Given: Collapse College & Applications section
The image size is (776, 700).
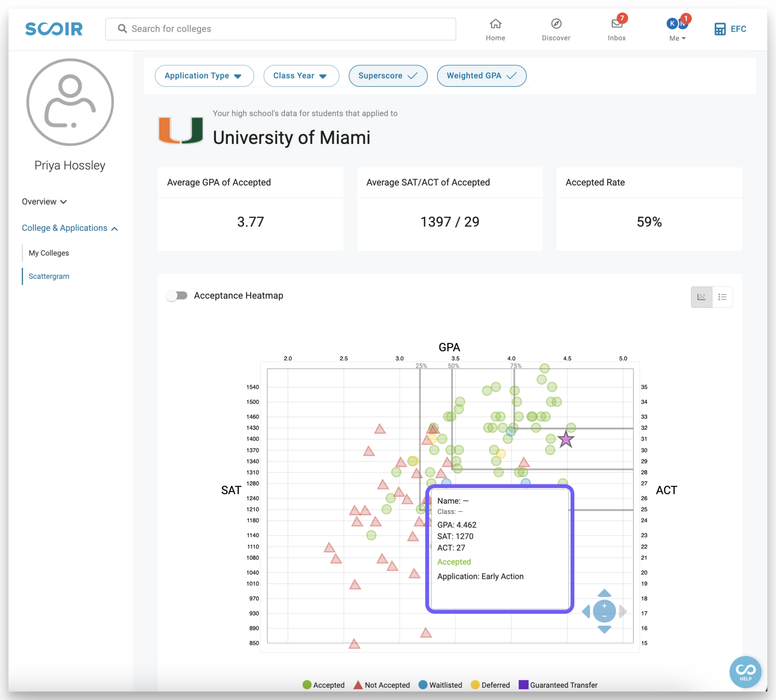Looking at the screenshot, I should 70,228.
